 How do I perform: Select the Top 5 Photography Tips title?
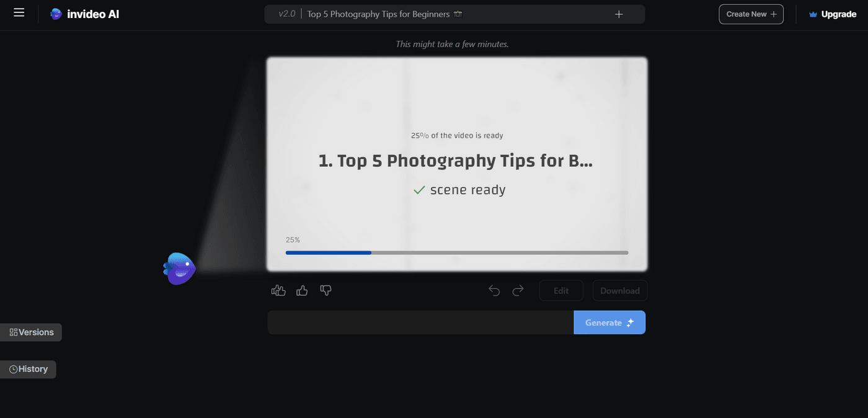click(378, 13)
